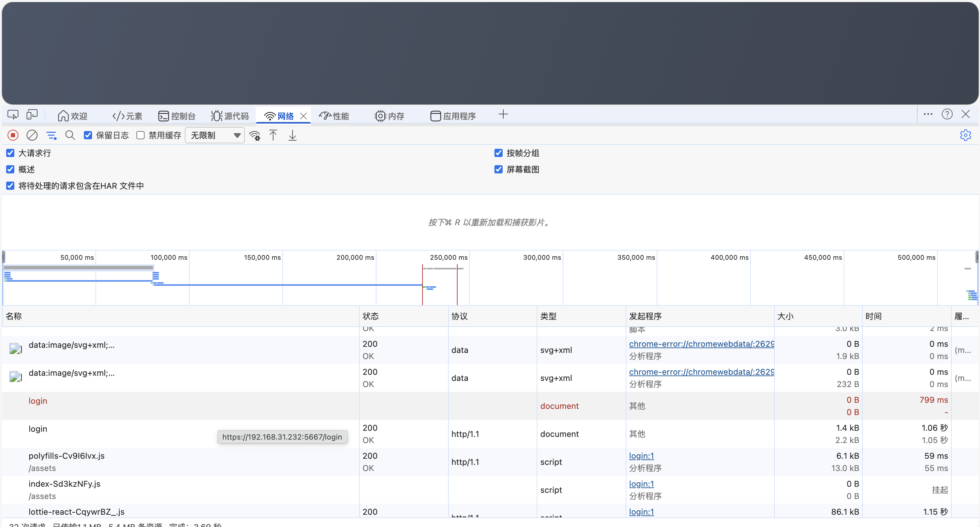The image size is (980, 527).
Task: Open chrome-error://chromewebdata initiator link
Action: click(701, 344)
